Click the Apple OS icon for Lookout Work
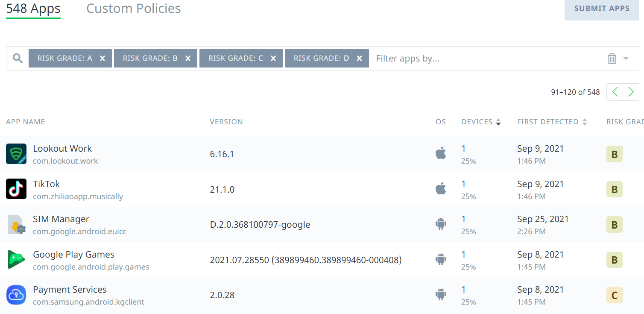 [x=441, y=153]
